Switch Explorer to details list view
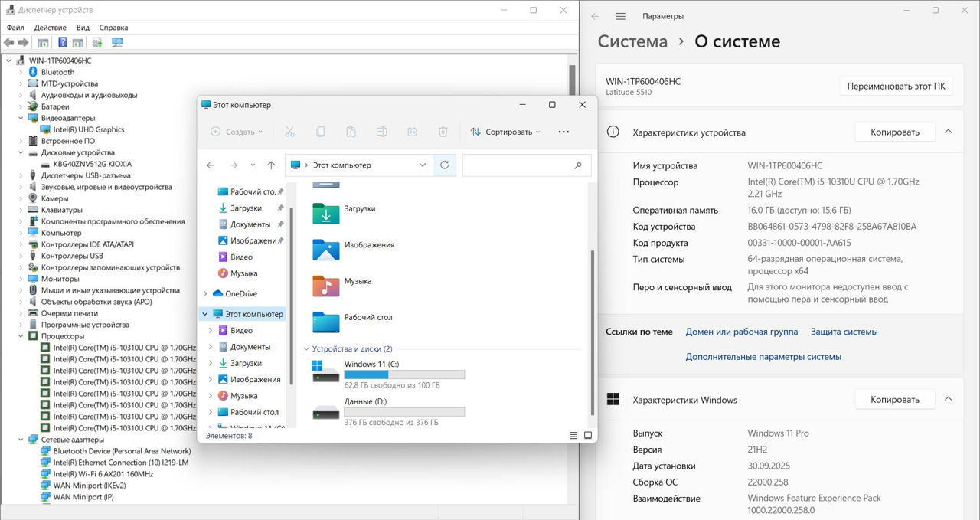 click(x=573, y=436)
